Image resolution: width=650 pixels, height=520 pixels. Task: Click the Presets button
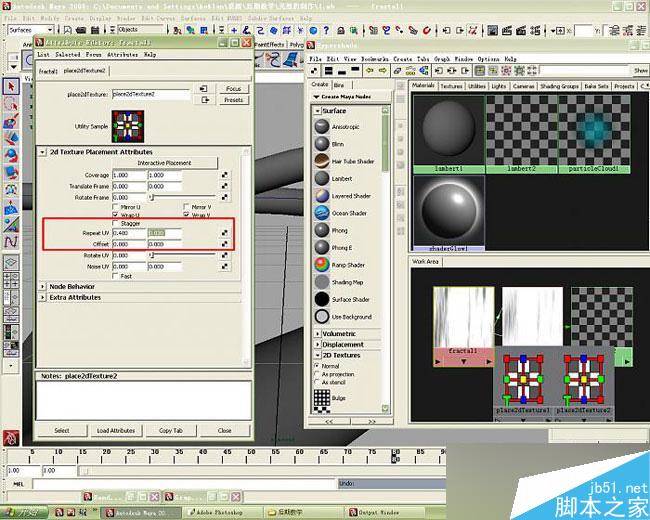click(233, 100)
